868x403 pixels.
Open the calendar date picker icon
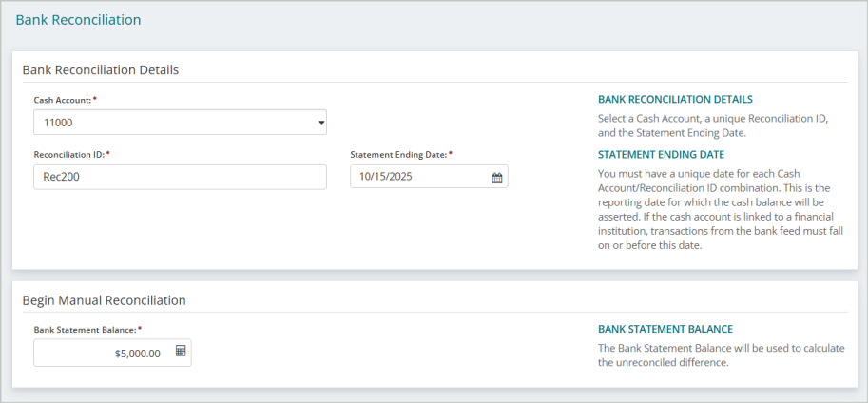496,178
